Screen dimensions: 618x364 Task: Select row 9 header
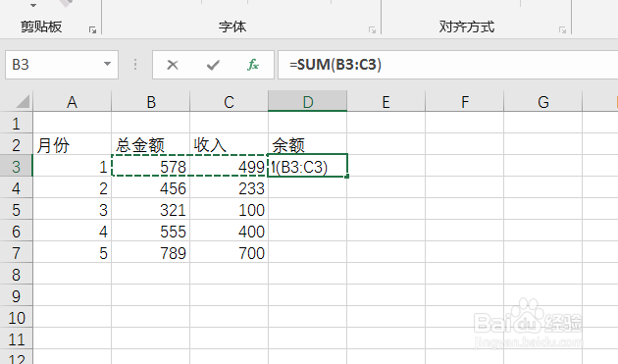[16, 296]
